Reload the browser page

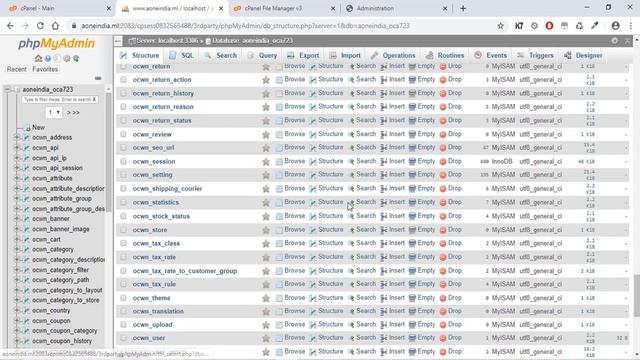click(40, 26)
